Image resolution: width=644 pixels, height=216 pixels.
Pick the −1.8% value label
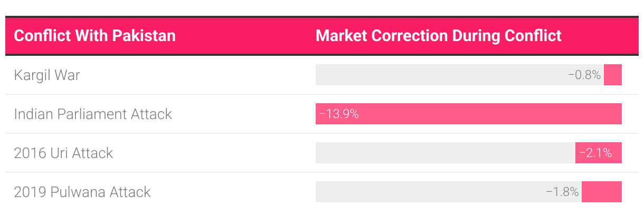coord(563,192)
